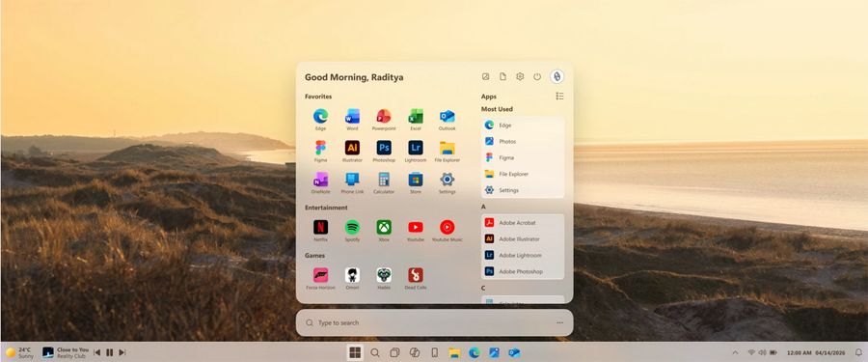Select Figma in the Most Used list

coord(523,157)
